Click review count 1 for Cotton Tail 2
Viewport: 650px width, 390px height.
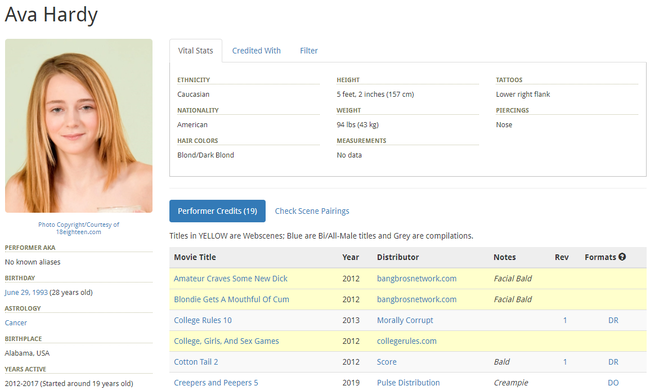565,362
